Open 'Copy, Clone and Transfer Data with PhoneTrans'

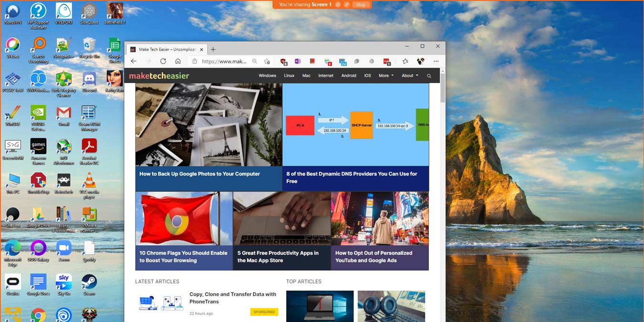(x=233, y=298)
